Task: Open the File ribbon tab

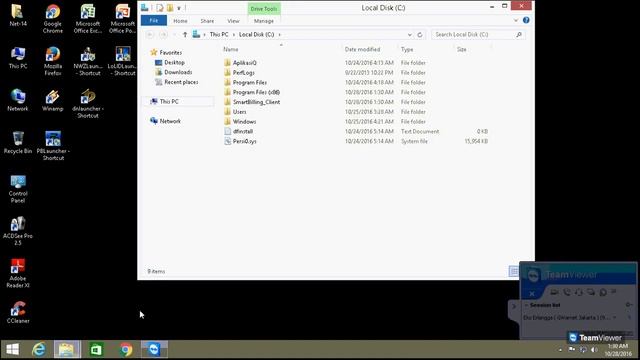Action: [x=154, y=20]
